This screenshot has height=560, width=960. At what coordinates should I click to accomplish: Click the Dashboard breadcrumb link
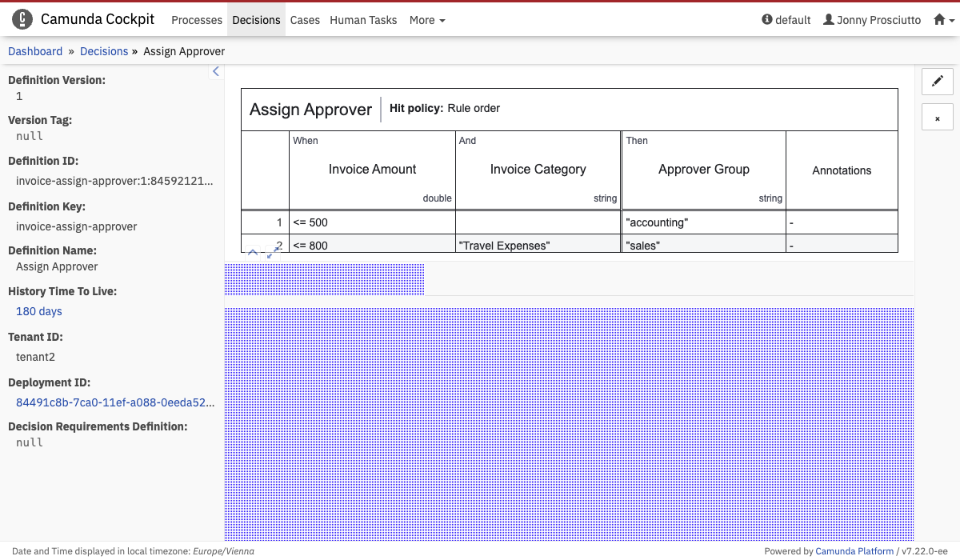(x=35, y=51)
